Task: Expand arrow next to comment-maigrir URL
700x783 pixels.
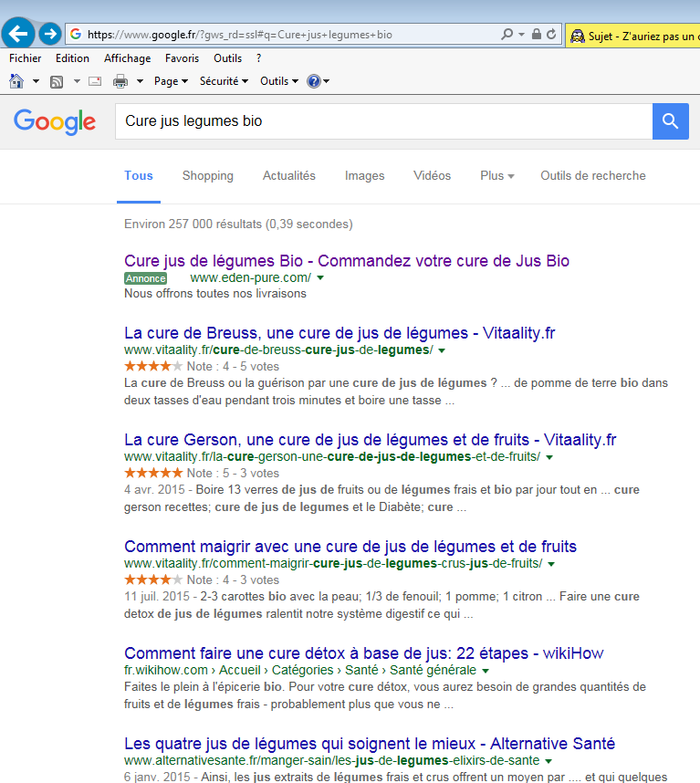Action: pos(551,564)
